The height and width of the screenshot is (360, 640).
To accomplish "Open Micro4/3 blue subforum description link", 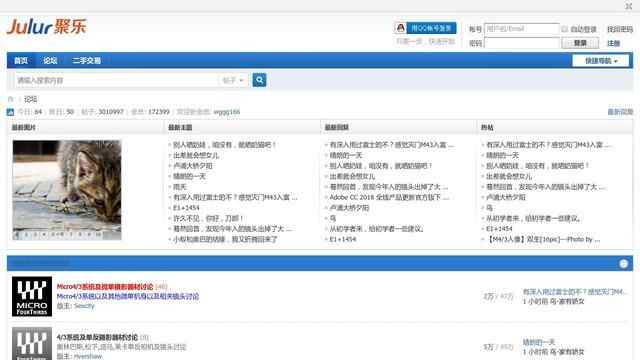I will click(128, 296).
